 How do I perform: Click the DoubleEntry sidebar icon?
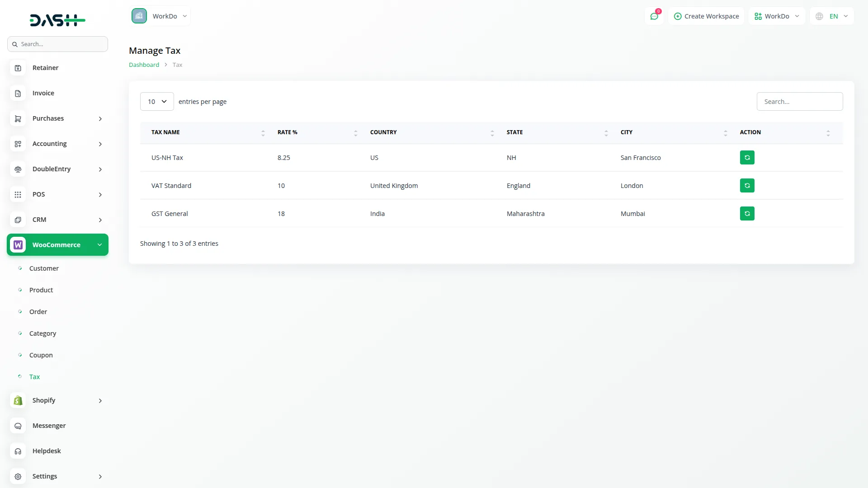point(18,169)
